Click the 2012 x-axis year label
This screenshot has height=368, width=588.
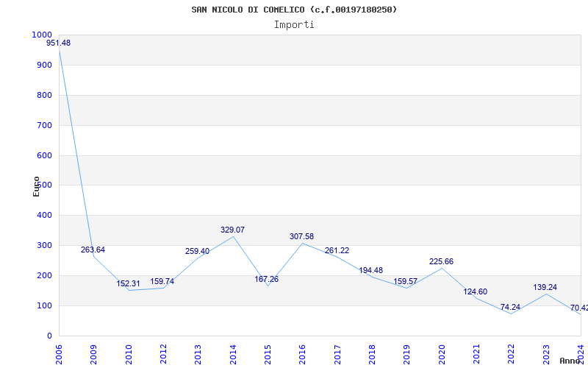[163, 354]
